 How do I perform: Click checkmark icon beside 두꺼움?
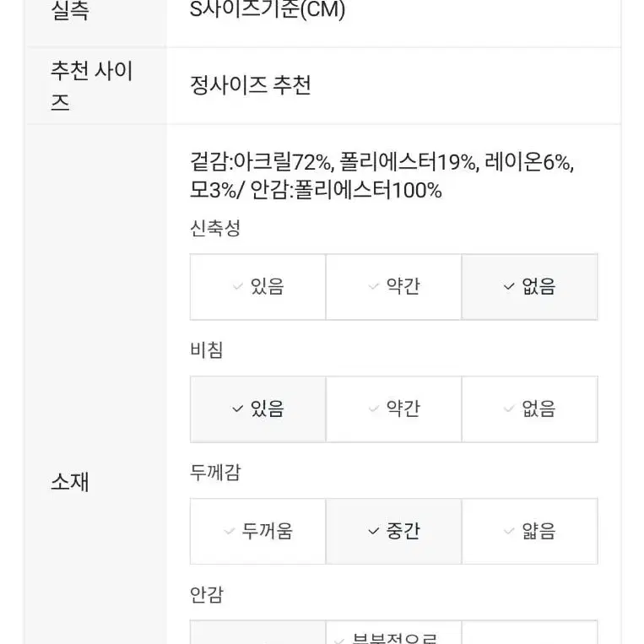[x=229, y=531]
